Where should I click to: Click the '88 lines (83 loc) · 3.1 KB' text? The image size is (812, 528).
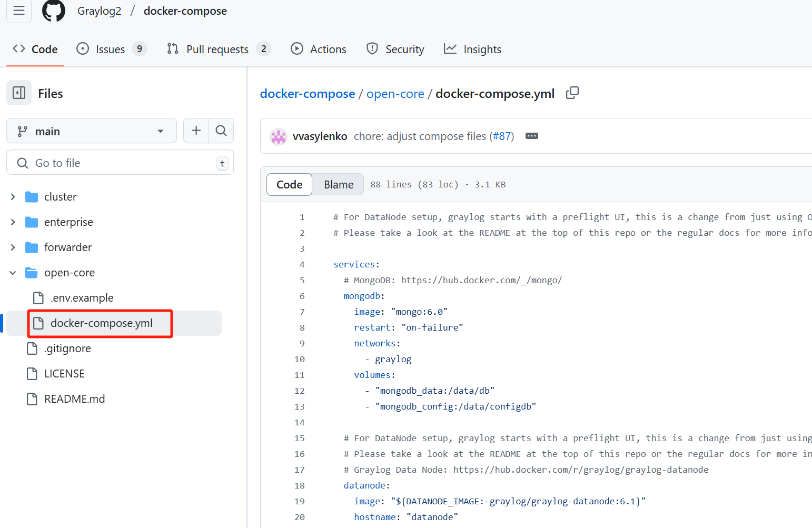coord(438,184)
